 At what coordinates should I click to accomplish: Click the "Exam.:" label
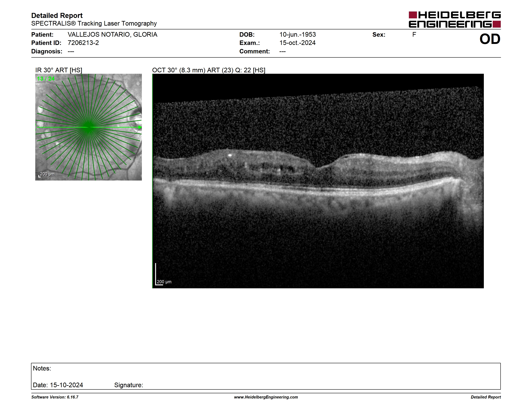pyautogui.click(x=250, y=43)
